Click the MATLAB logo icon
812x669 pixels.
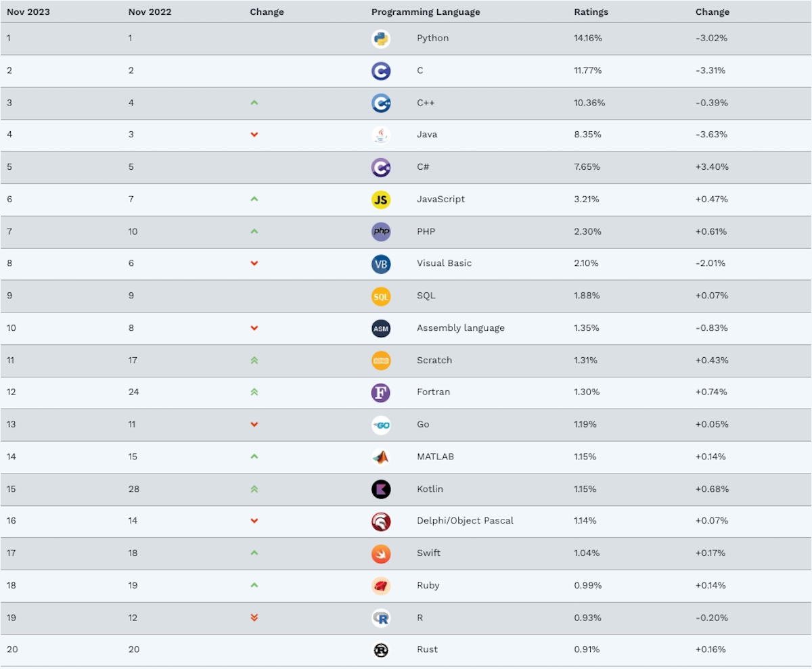[381, 457]
